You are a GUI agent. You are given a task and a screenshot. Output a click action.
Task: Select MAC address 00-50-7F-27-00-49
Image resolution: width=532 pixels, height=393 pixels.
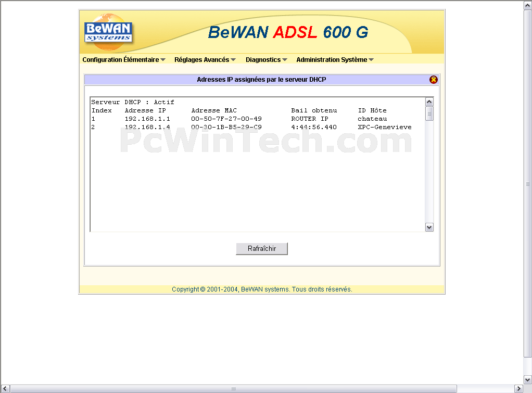pos(226,119)
